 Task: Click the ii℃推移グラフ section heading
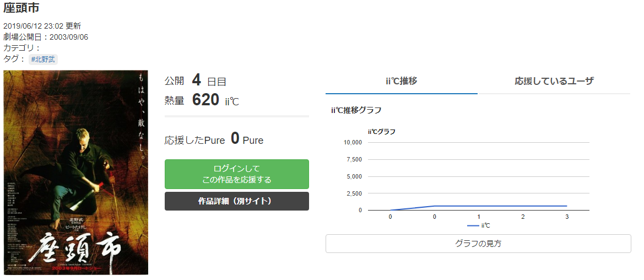[x=356, y=110]
